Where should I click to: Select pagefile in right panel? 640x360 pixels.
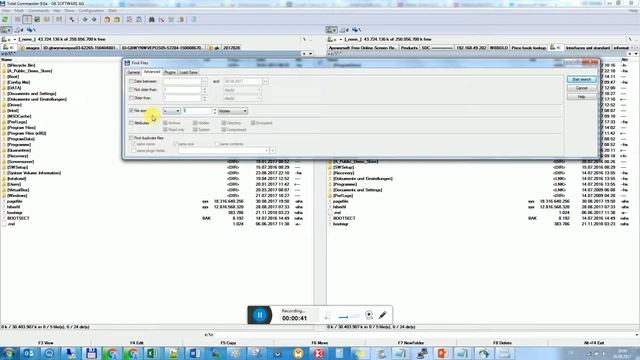340,201
